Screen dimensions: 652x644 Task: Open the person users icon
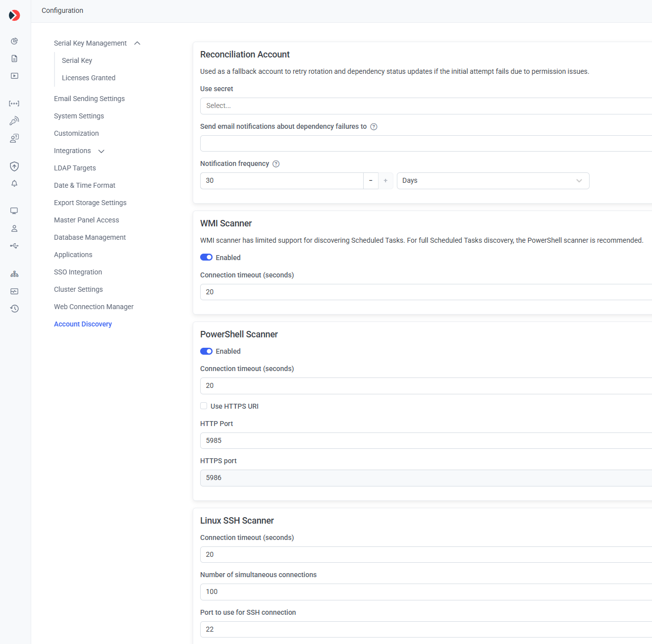click(14, 228)
